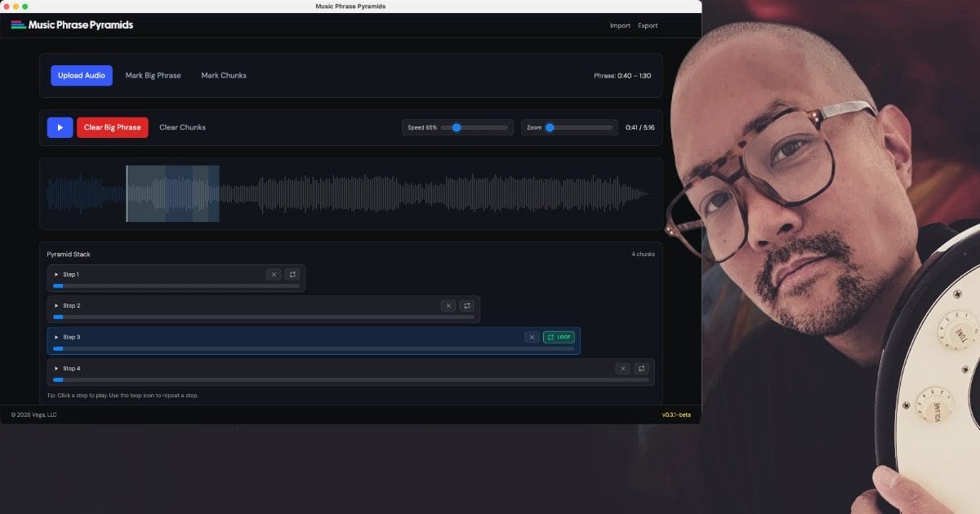The image size is (980, 514).
Task: Click the macOS yellow minimize button
Action: point(16,6)
